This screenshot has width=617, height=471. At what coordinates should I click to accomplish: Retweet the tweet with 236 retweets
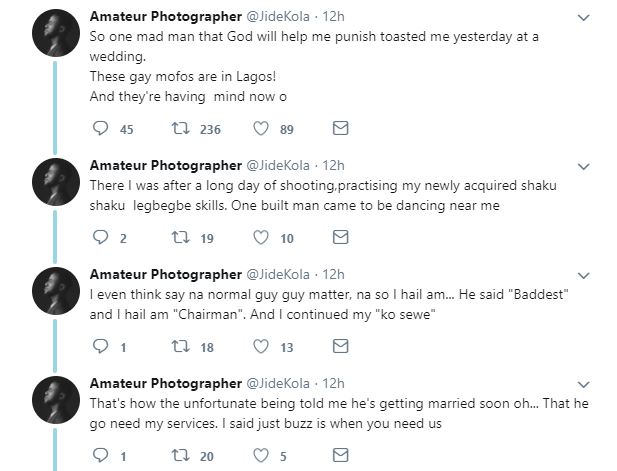182,128
